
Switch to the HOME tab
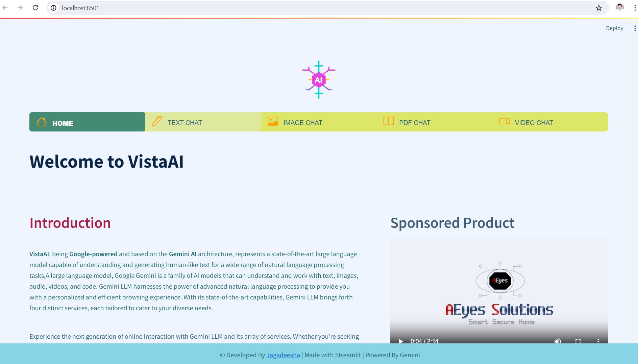pyautogui.click(x=87, y=122)
